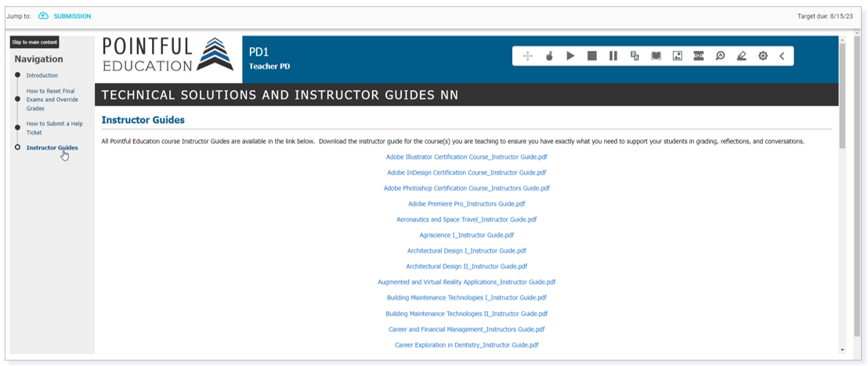
Task: Pause read-aloud with the pause button
Action: [x=613, y=56]
